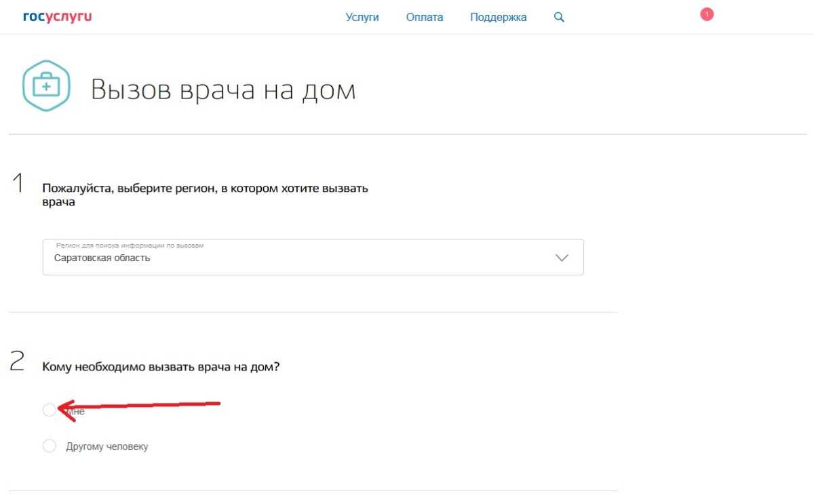The image size is (814, 504).
Task: Click the "Другому человеку" option label
Action: pyautogui.click(x=106, y=446)
